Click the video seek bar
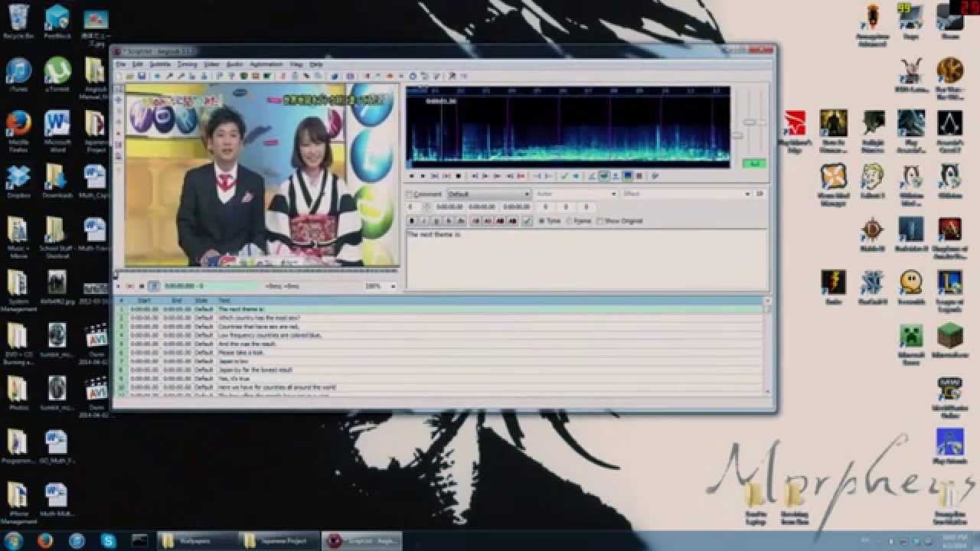This screenshot has height=551, width=980. 256,272
